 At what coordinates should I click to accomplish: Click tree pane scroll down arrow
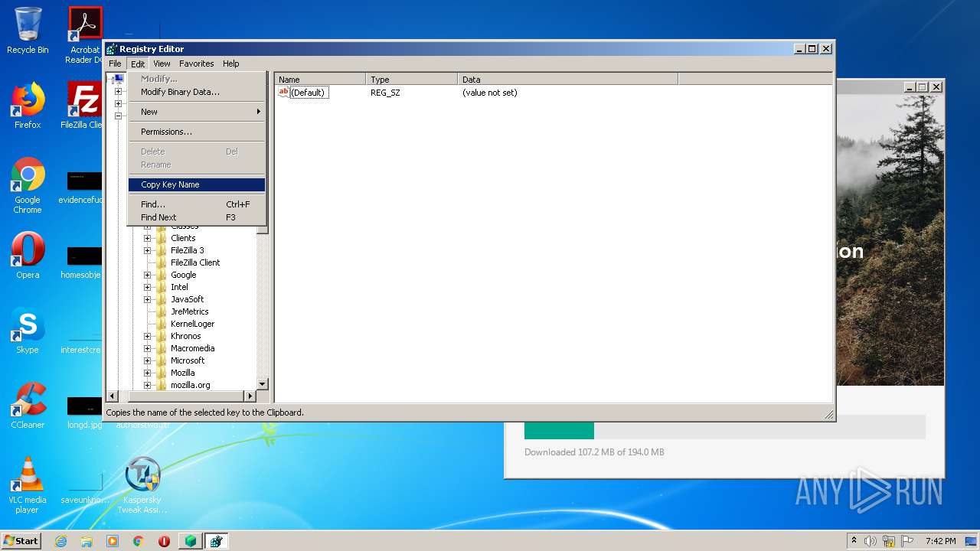coord(262,383)
